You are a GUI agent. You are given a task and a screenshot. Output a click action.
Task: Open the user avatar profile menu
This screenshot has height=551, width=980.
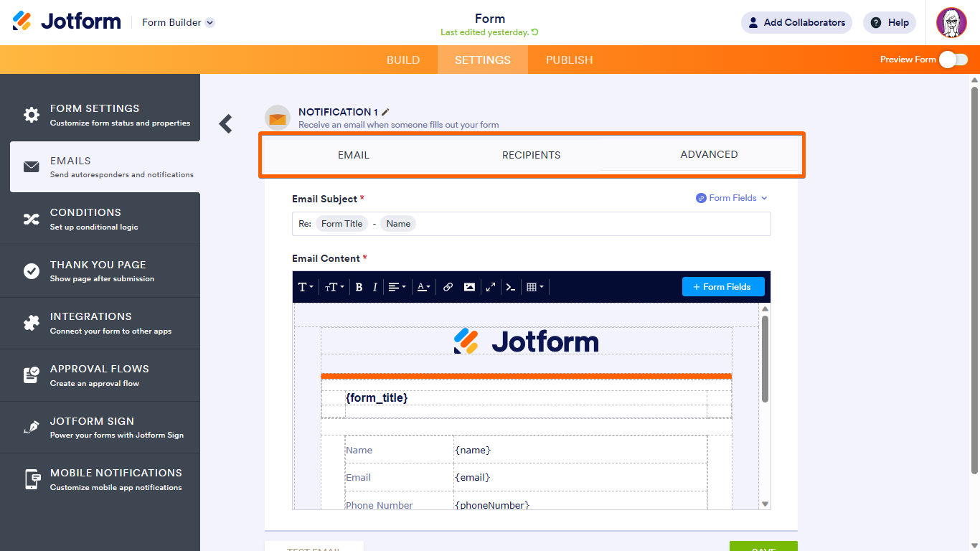click(x=951, y=23)
